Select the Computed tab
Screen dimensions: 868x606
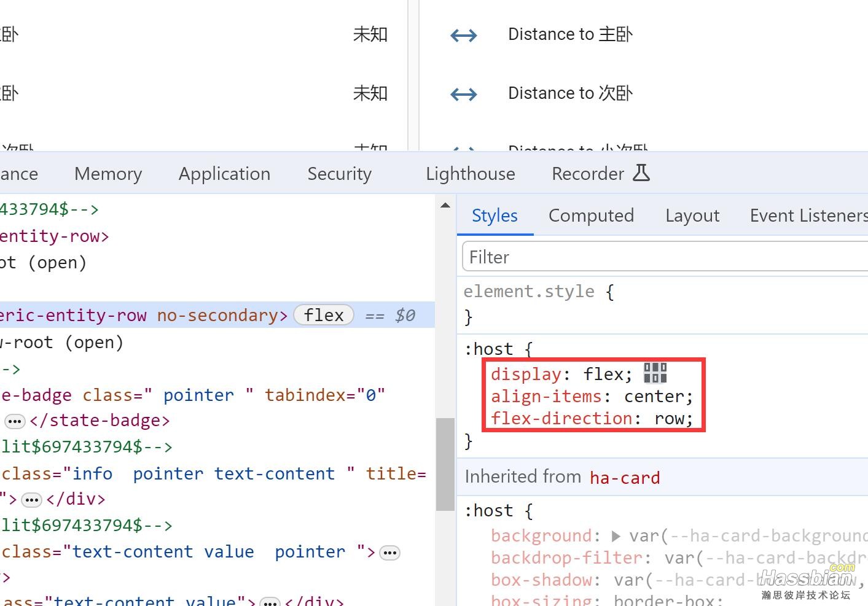pos(591,216)
